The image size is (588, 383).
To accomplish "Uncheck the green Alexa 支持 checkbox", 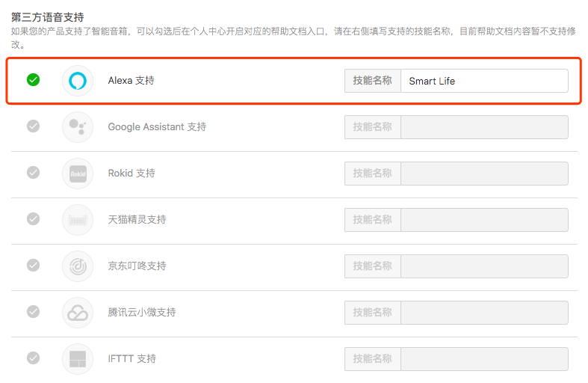I will coord(34,79).
